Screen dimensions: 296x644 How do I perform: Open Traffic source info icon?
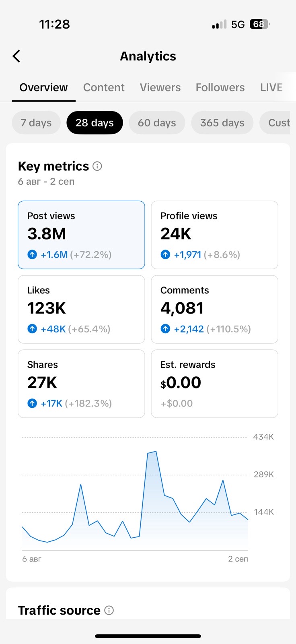point(109,610)
